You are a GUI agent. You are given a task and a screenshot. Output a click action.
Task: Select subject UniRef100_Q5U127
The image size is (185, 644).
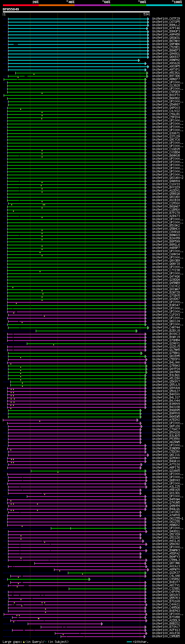166,391
